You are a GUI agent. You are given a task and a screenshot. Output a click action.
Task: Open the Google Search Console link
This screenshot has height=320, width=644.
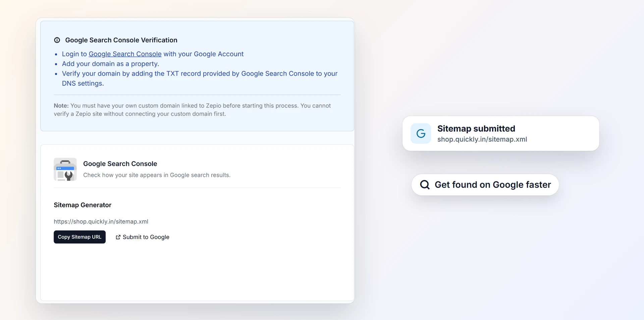(x=125, y=54)
